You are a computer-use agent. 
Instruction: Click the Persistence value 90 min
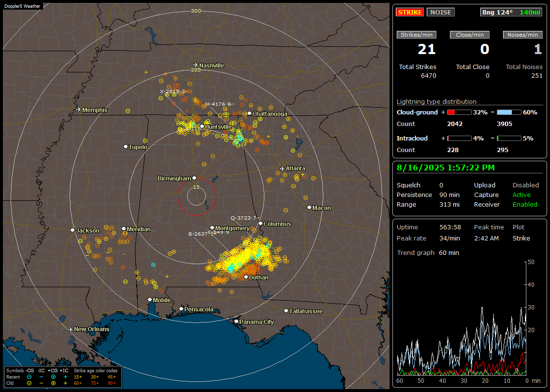[x=449, y=195]
